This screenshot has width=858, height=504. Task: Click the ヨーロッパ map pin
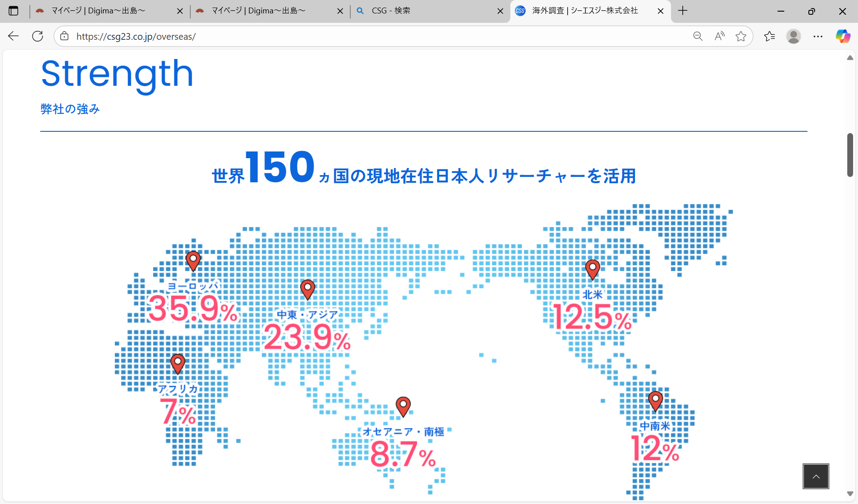[193, 260]
